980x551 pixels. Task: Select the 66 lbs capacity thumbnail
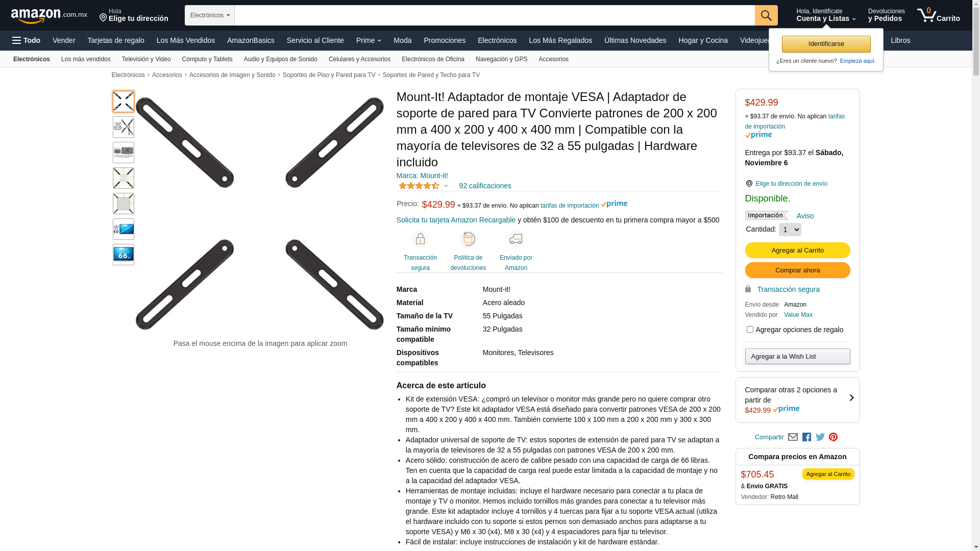click(124, 255)
